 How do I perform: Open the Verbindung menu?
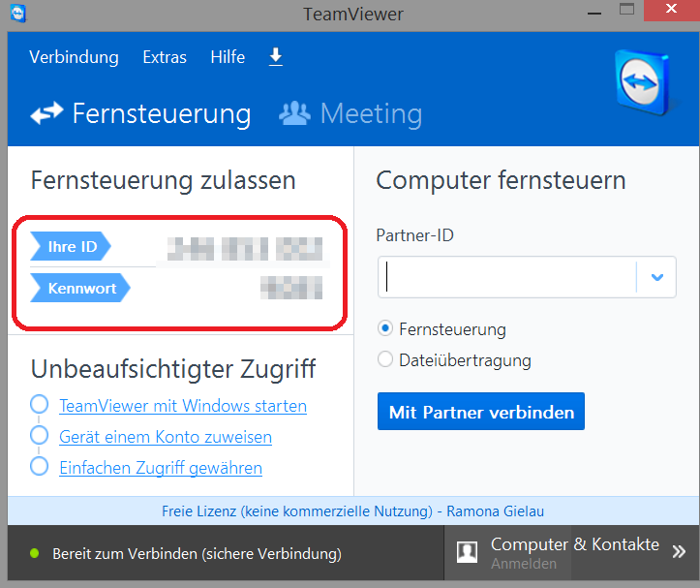(74, 57)
